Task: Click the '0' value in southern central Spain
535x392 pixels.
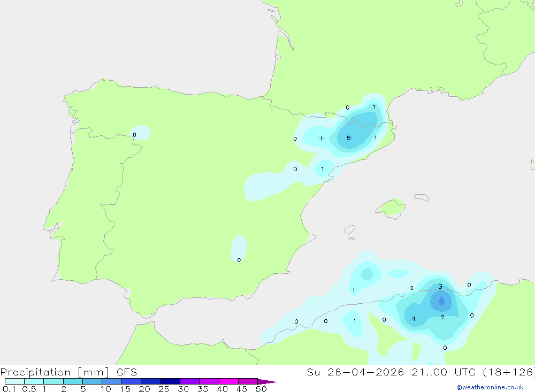Action: (x=239, y=260)
